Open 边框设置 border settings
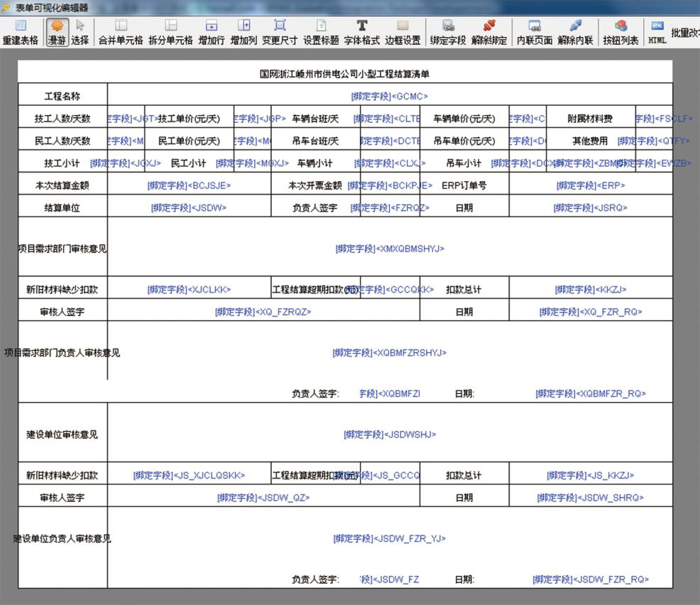Viewport: 700px width, 605px height. pos(403,33)
